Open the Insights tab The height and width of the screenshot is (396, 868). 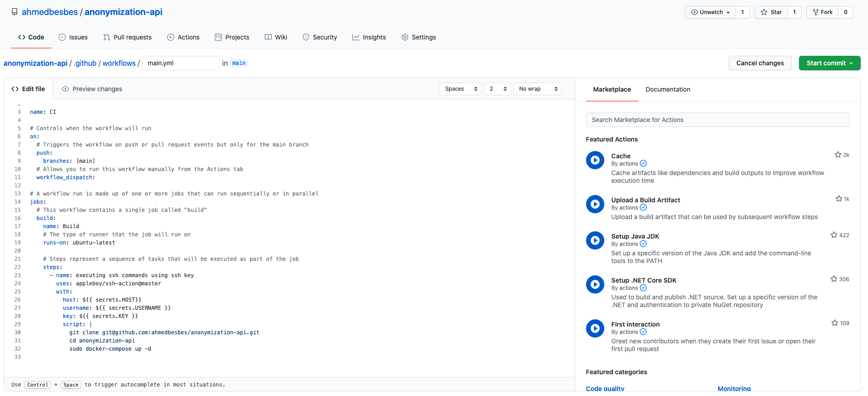pyautogui.click(x=369, y=37)
